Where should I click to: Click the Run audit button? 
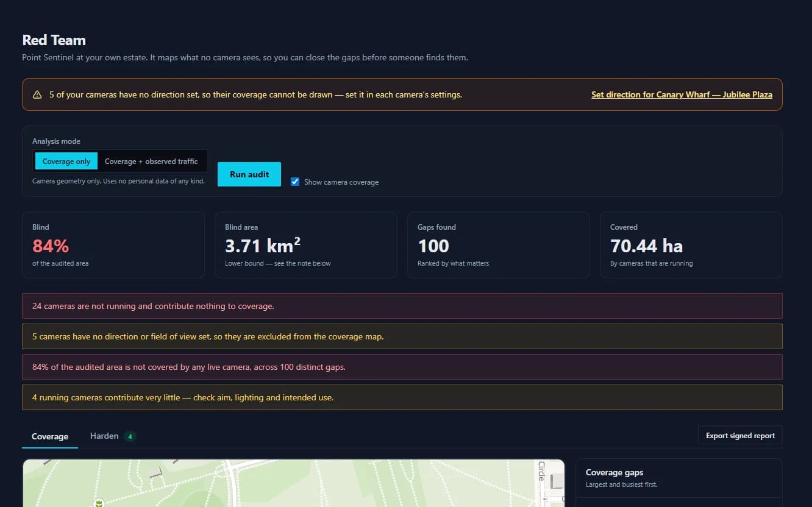pyautogui.click(x=249, y=174)
